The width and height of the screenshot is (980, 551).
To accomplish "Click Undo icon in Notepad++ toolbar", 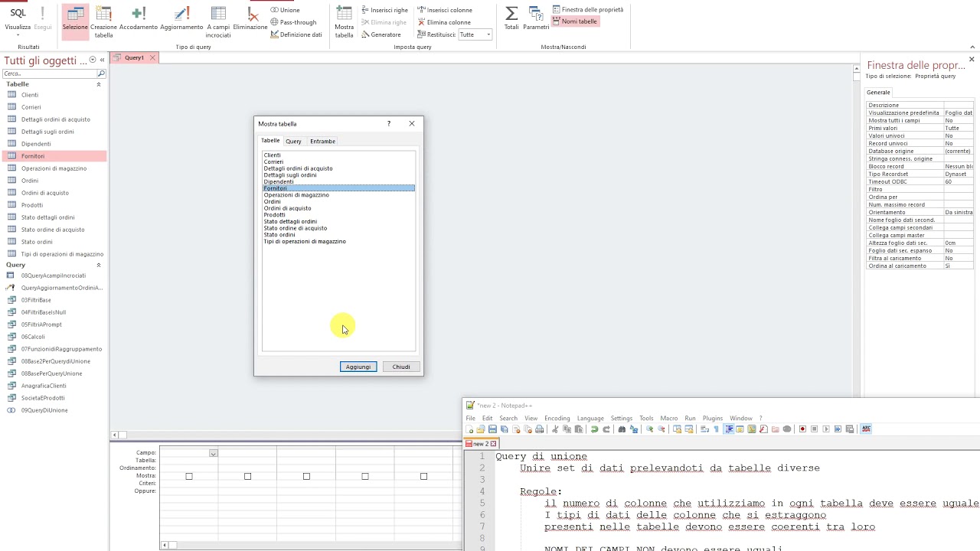I will (594, 429).
